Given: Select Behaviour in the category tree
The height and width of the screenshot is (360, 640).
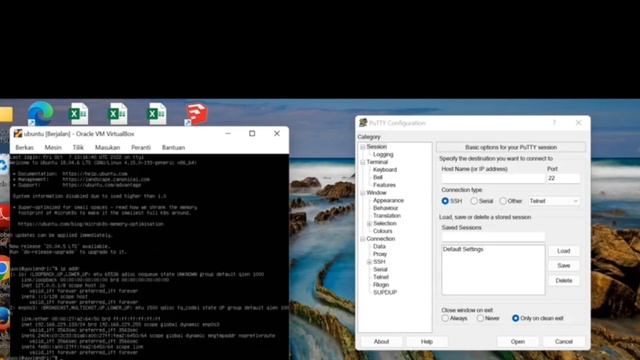Looking at the screenshot, I should click(x=385, y=208).
